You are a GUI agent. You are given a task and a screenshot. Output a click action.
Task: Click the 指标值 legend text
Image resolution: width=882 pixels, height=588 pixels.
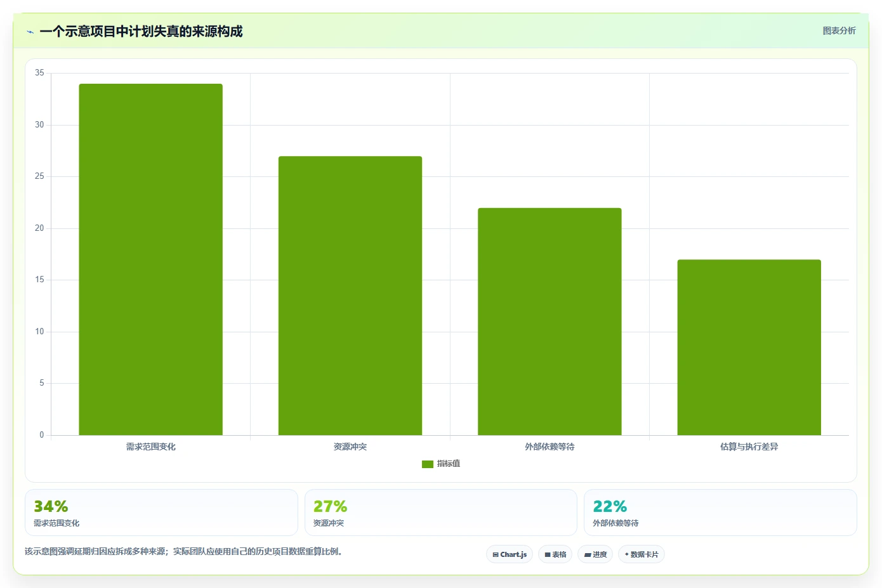(x=449, y=464)
